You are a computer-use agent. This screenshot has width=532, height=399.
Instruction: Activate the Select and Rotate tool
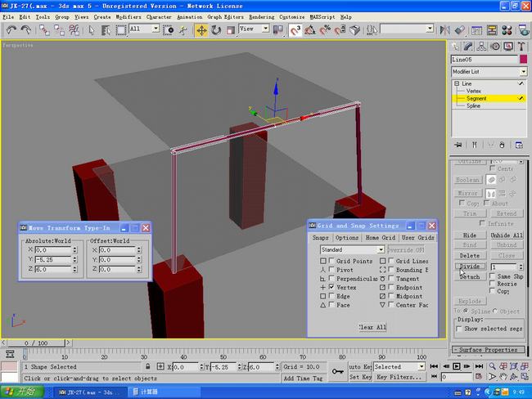[216, 30]
